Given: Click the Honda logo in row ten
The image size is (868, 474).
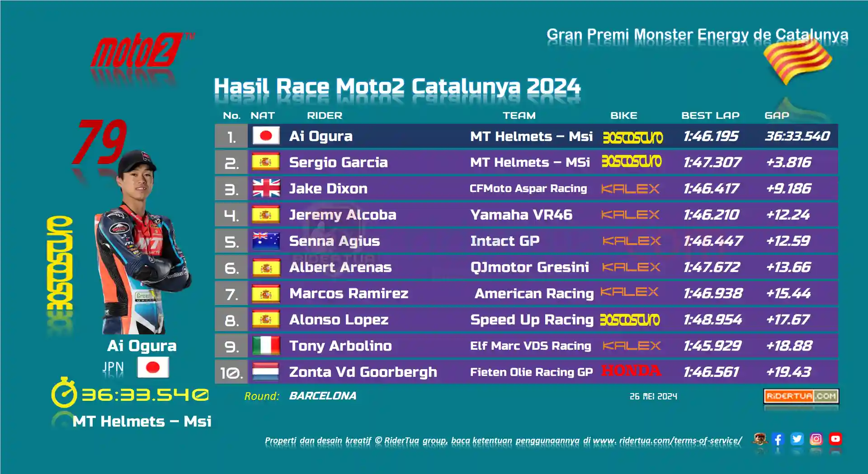Looking at the screenshot, I should pos(631,371).
